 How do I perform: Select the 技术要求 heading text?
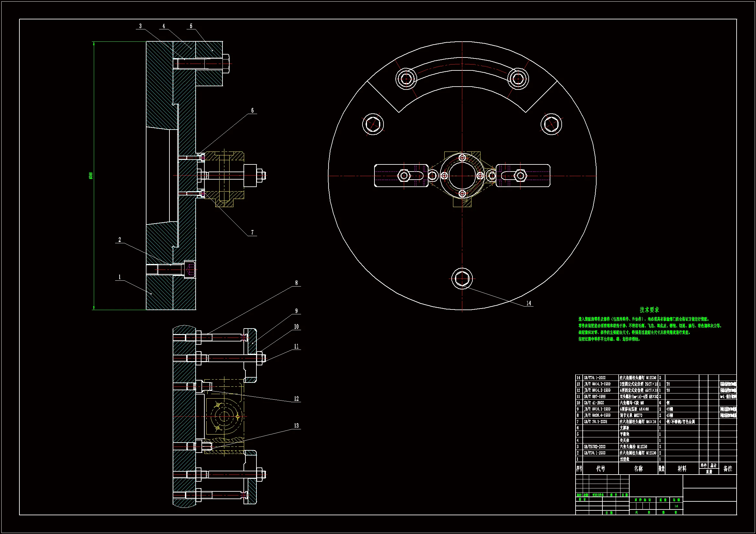click(x=649, y=309)
